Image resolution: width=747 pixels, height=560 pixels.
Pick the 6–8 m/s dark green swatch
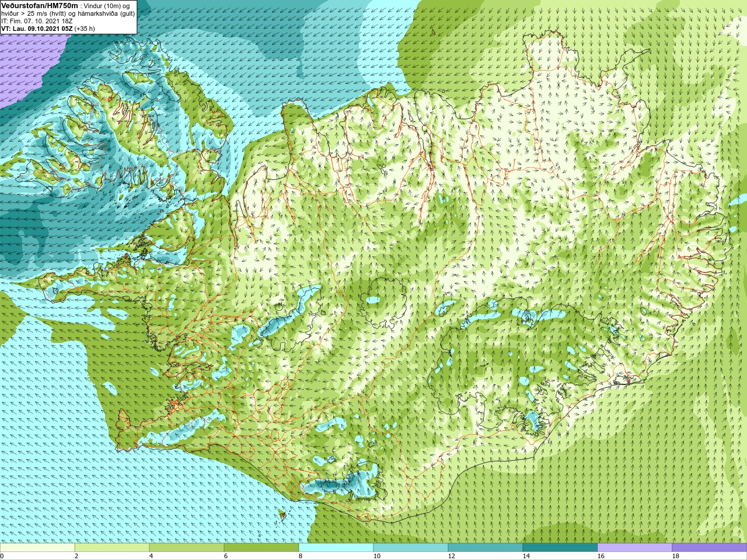pyautogui.click(x=261, y=548)
